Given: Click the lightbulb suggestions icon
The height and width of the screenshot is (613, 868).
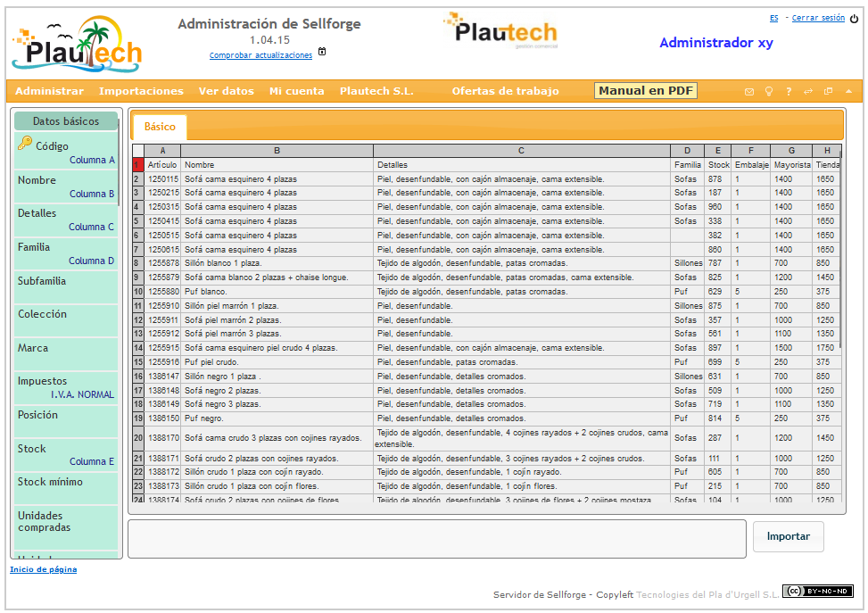Looking at the screenshot, I should coord(769,92).
